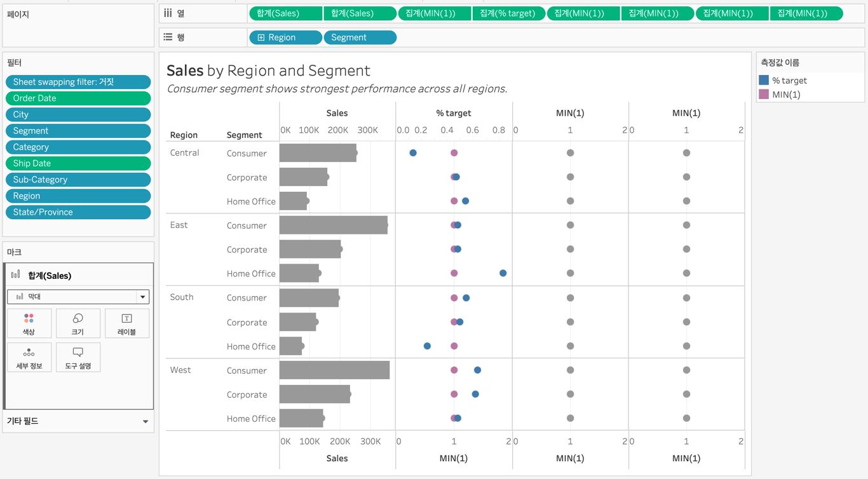The image size is (868, 479).
Task: Click the West Consumer sales bar
Action: click(x=334, y=370)
